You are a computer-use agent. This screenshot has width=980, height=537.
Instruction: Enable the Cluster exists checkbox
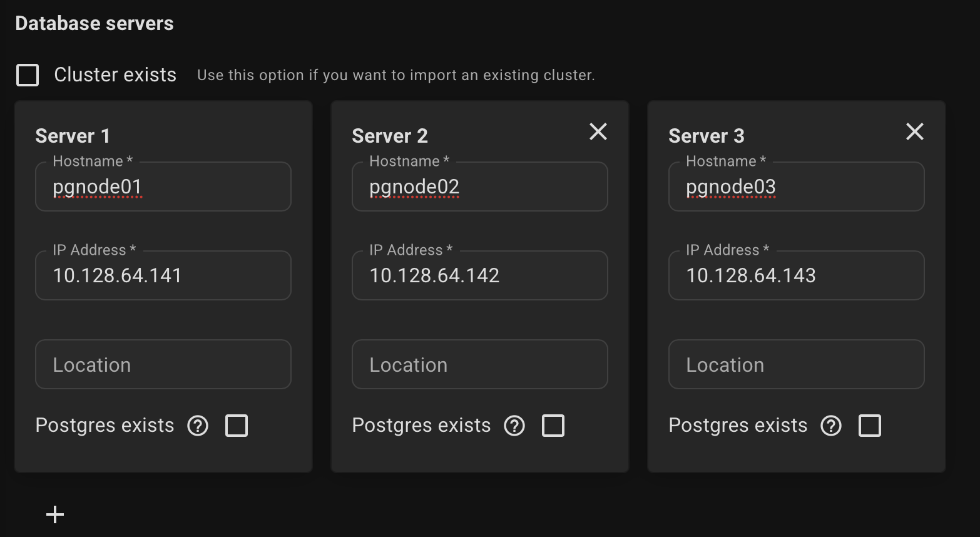(28, 74)
